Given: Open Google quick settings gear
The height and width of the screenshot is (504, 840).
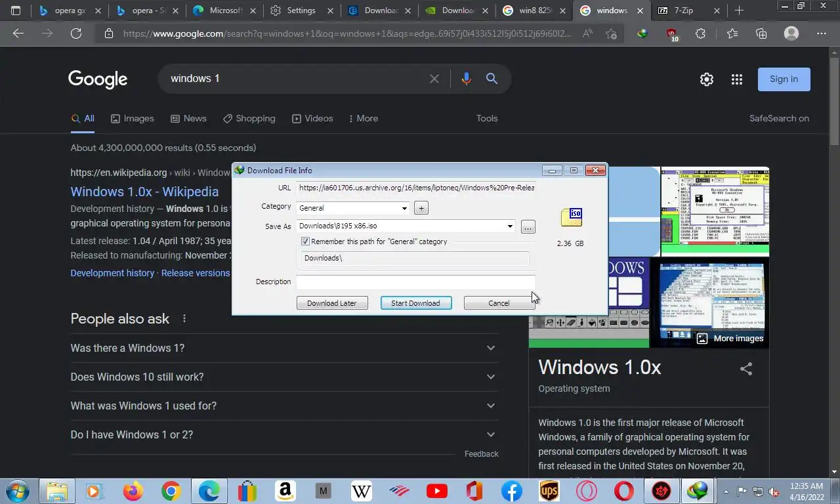Looking at the screenshot, I should tap(706, 79).
